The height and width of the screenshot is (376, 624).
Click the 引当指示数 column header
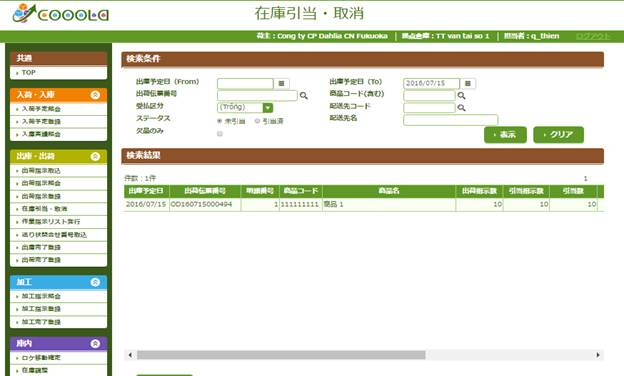coord(526,191)
